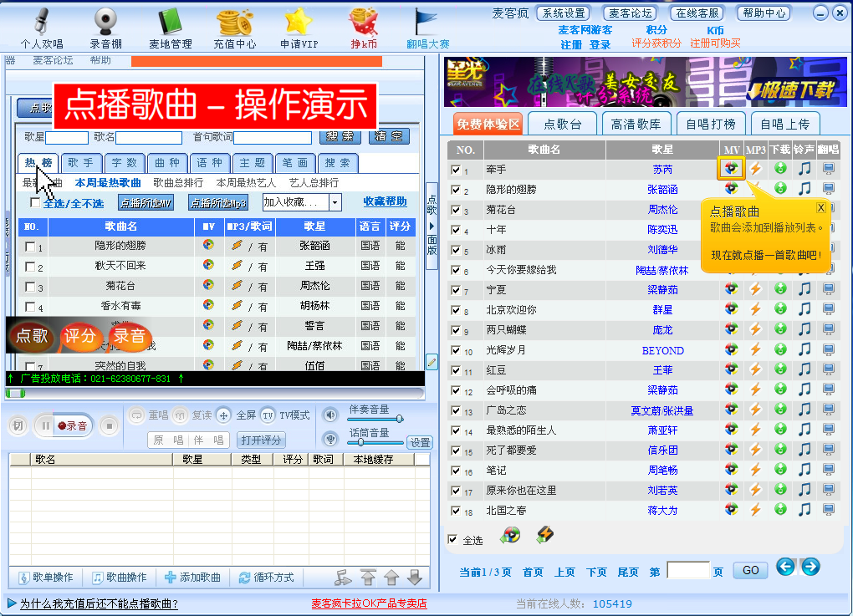This screenshot has width=853, height=616.
Task: Click 点播所选MV button
Action: (x=146, y=203)
